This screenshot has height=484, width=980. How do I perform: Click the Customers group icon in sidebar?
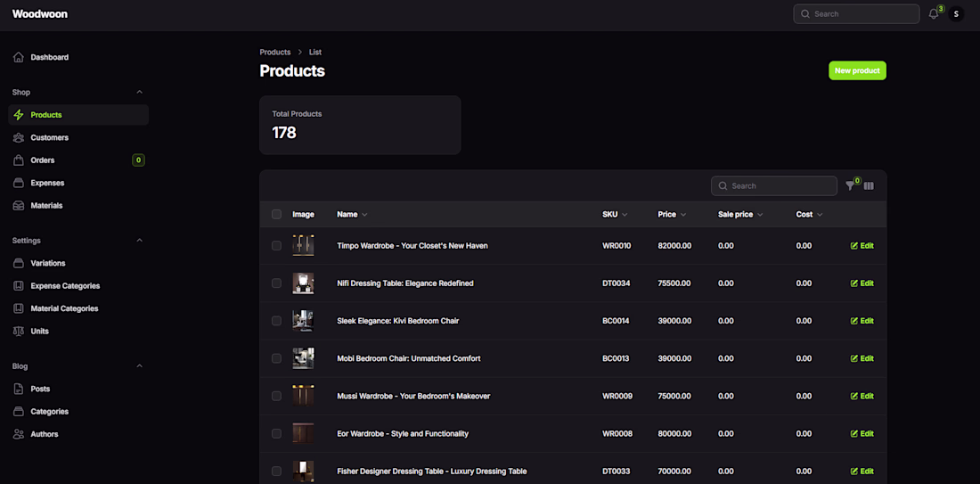[19, 137]
